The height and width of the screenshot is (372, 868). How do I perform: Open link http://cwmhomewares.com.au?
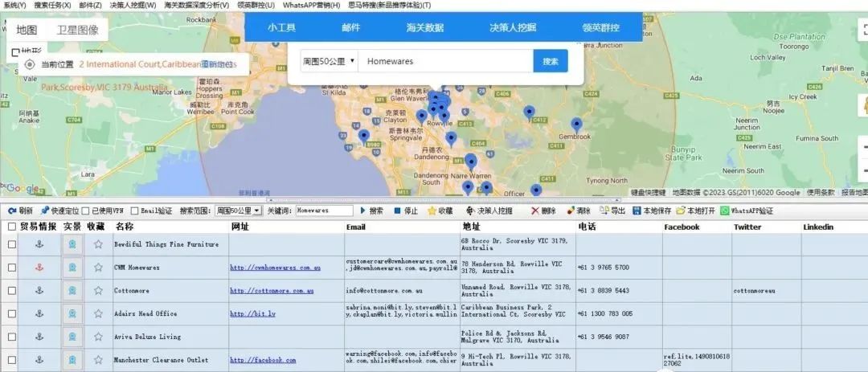point(275,268)
